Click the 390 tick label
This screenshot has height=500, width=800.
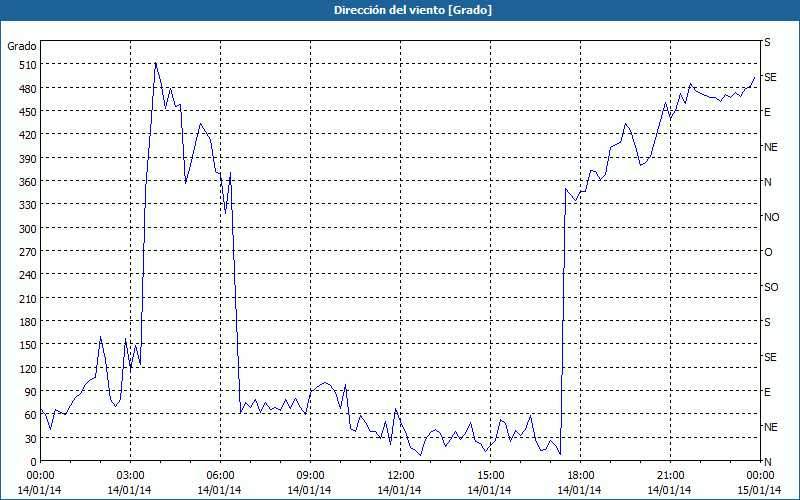click(x=28, y=159)
